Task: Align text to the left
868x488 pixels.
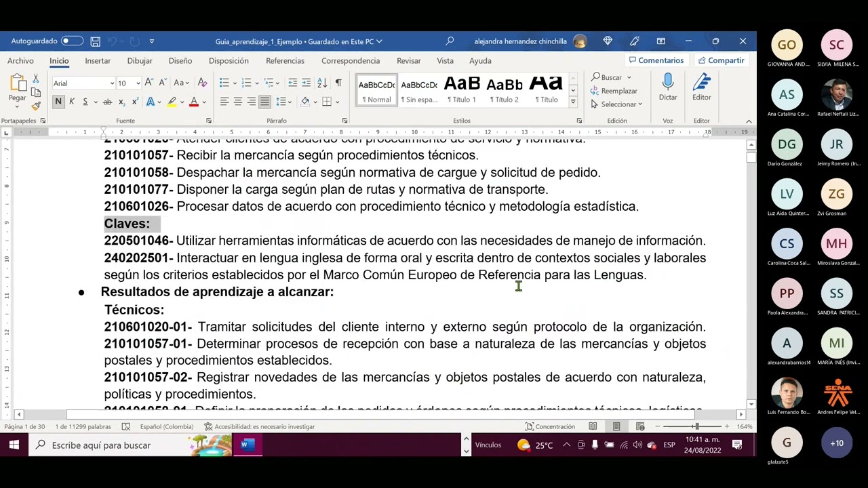Action: click(224, 102)
